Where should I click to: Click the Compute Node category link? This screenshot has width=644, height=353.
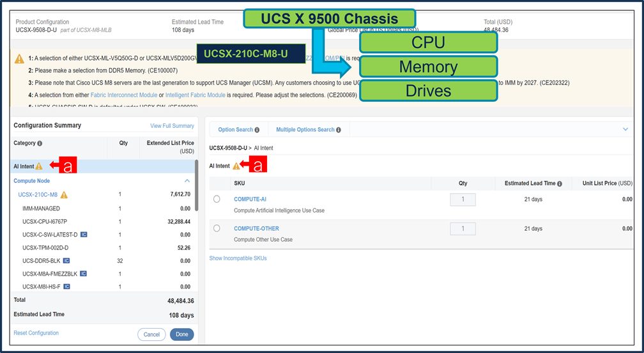pyautogui.click(x=32, y=181)
